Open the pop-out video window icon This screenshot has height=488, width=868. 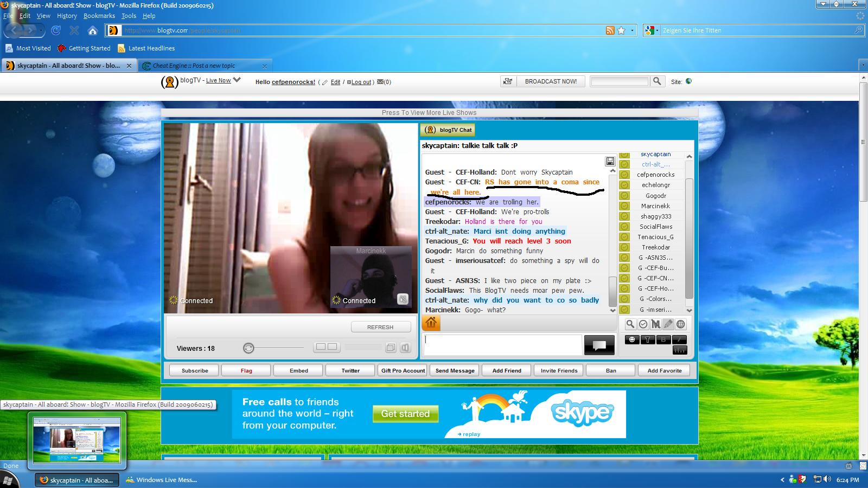tap(391, 348)
